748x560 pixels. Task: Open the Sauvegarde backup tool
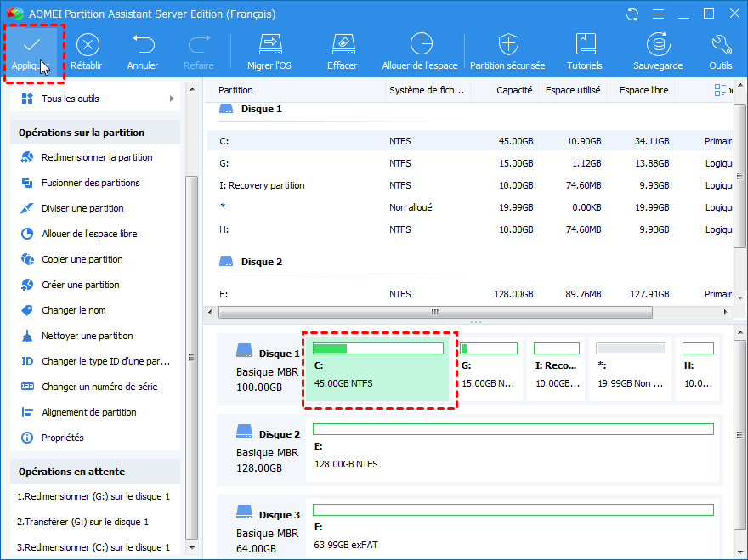point(657,45)
